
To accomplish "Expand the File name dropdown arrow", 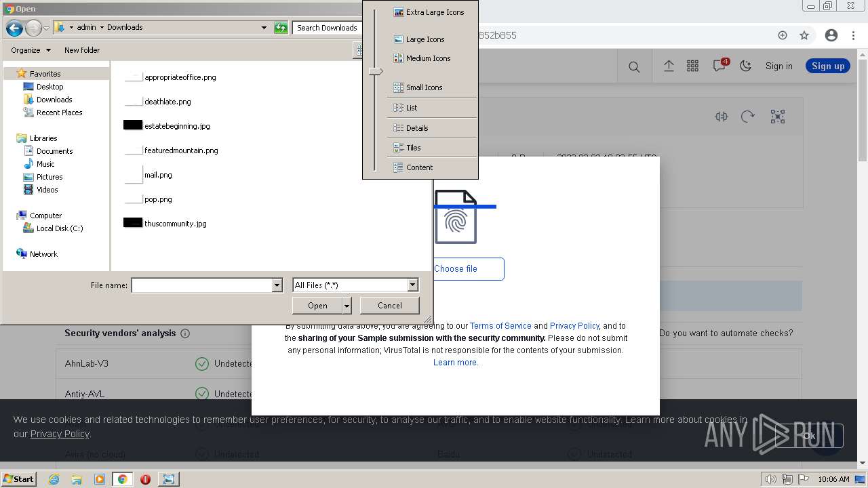I will 277,285.
